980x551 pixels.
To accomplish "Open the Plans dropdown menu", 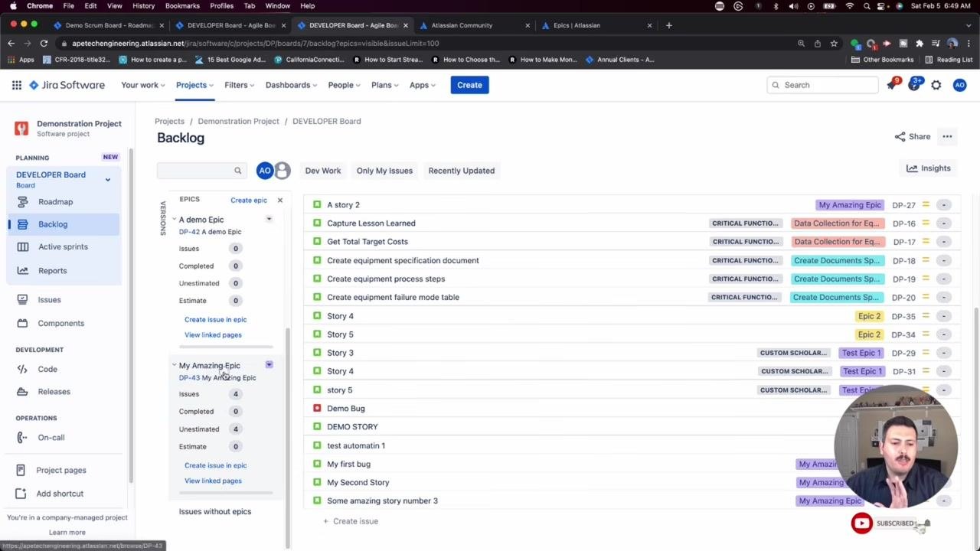I will pos(385,85).
